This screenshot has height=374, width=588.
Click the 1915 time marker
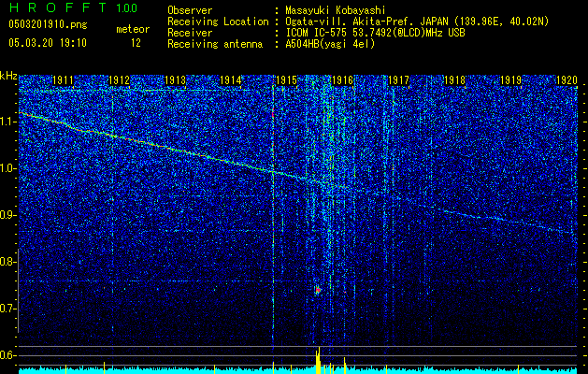tap(286, 79)
